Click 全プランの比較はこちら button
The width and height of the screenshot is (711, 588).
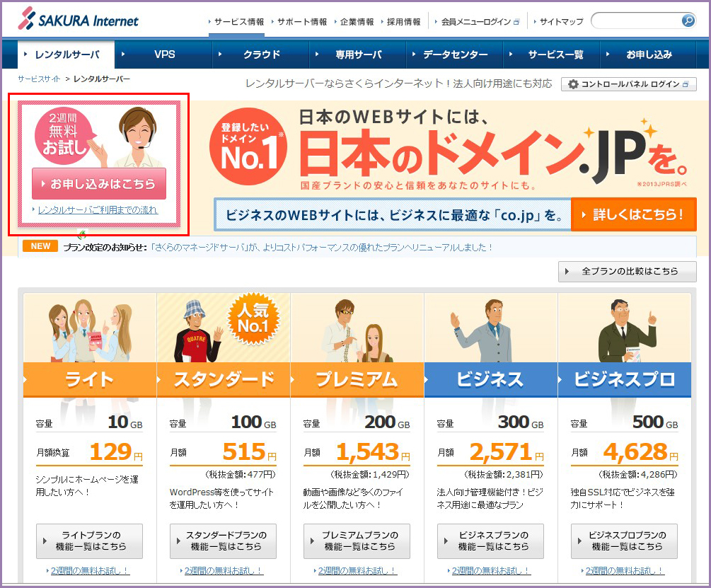[628, 271]
